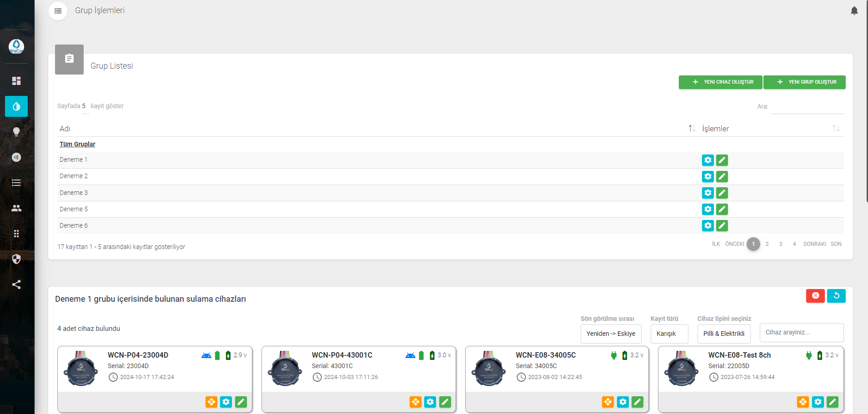Go to page 2 of group list

[767, 244]
